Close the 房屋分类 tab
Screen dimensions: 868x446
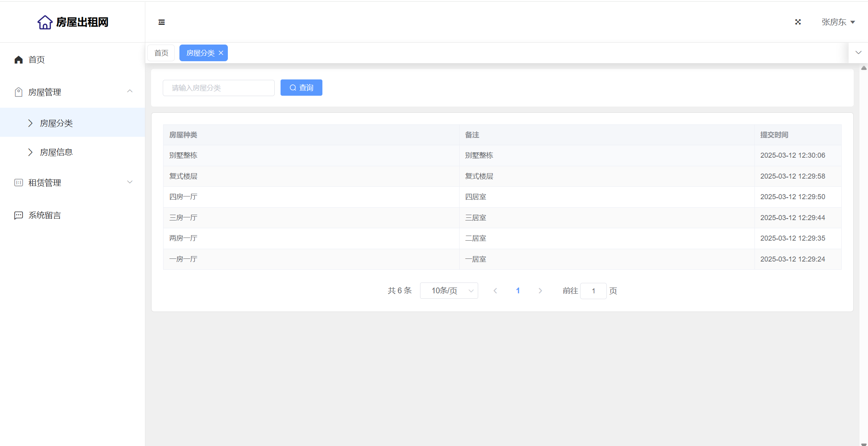tap(221, 53)
